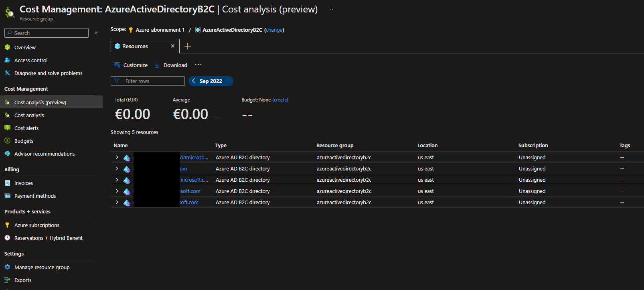
Task: Click the resource group cube icon in scope
Action: pyautogui.click(x=198, y=30)
